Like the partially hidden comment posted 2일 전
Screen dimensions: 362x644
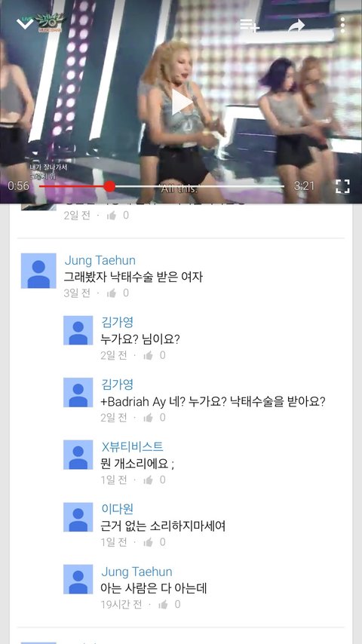coord(112,216)
